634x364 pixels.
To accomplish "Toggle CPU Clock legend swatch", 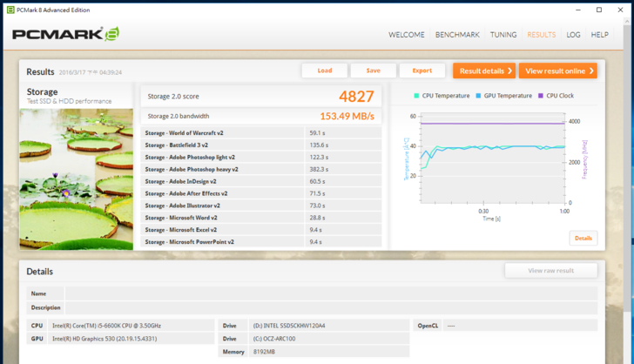I will click(541, 96).
